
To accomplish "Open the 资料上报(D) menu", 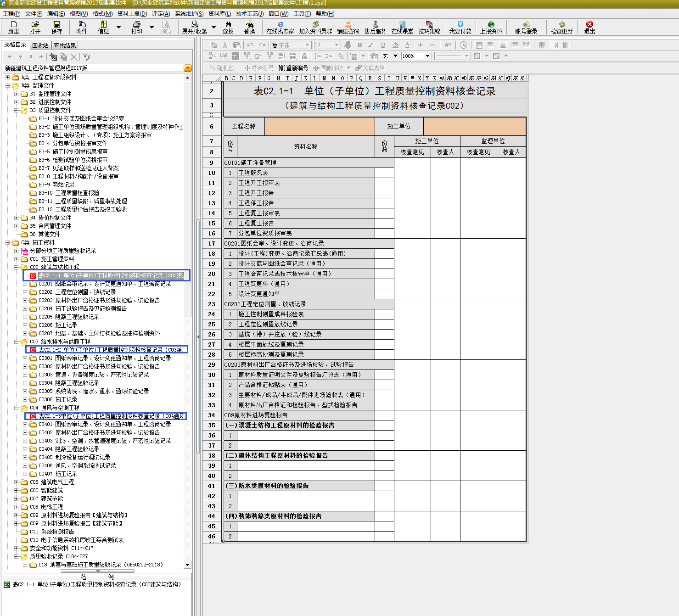I will [x=132, y=14].
